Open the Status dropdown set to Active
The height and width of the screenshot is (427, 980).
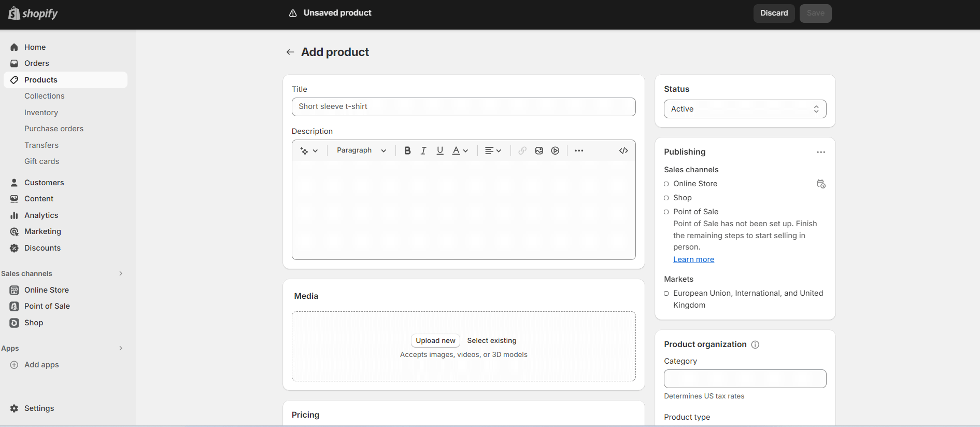[x=745, y=109]
